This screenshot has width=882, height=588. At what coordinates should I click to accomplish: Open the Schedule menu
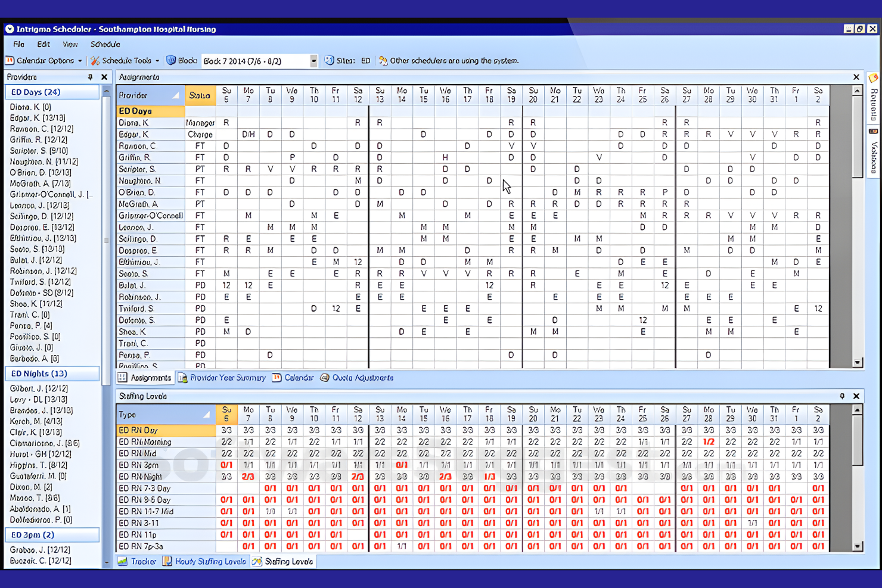(105, 44)
